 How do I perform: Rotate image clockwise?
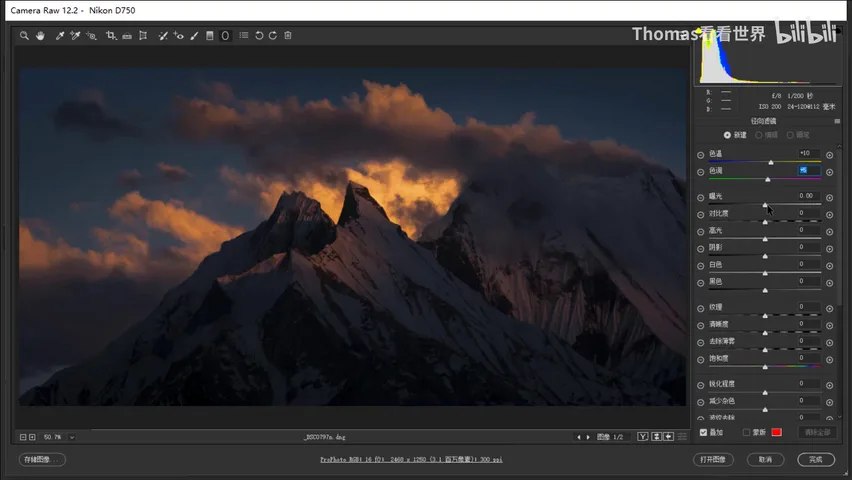pos(273,35)
